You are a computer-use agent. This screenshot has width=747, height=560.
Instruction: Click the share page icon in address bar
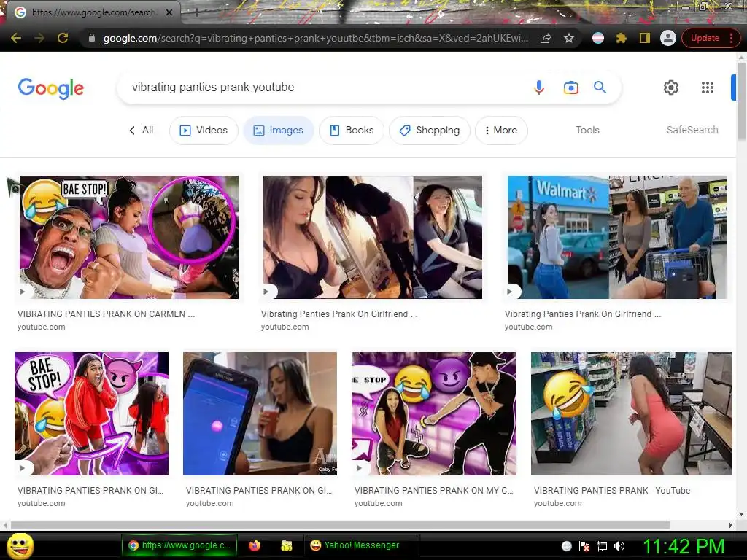[x=546, y=38]
